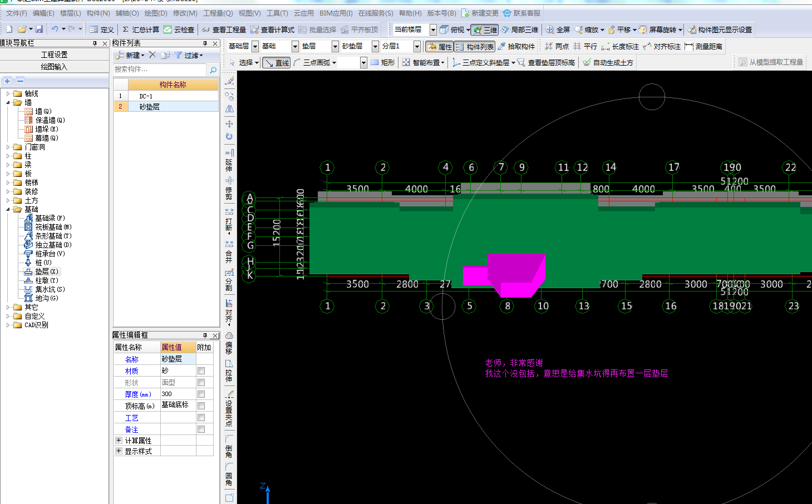
Task: Toggle the 属性 properties panel button
Action: point(440,47)
